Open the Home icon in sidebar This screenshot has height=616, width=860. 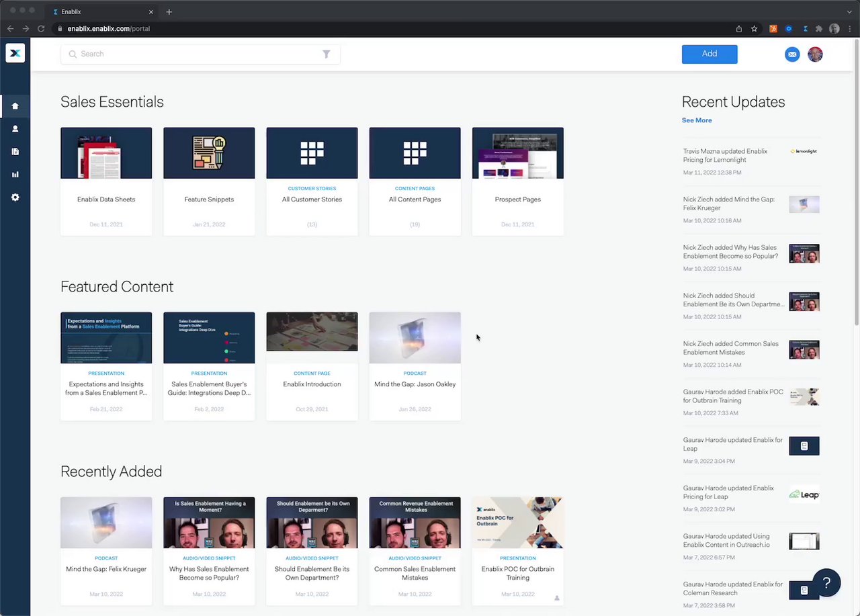(x=15, y=106)
